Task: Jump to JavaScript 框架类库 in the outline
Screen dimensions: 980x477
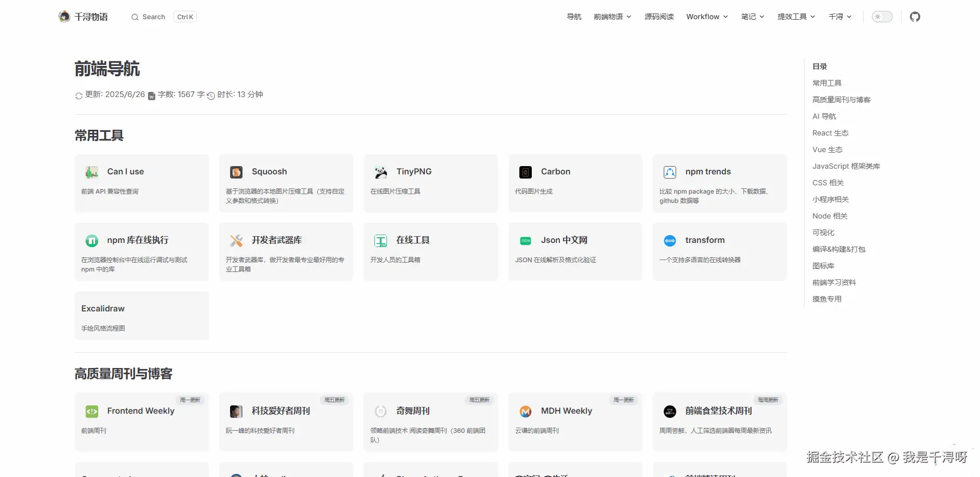Action: click(846, 166)
